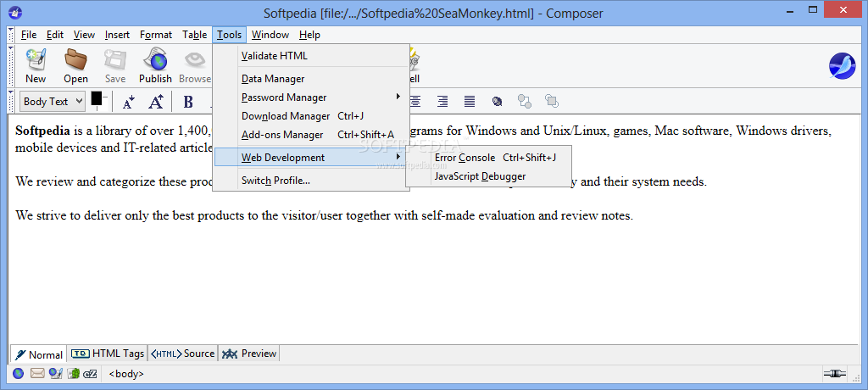Open Navigator from the status bar globe icon
This screenshot has width=868, height=390.
tap(19, 373)
